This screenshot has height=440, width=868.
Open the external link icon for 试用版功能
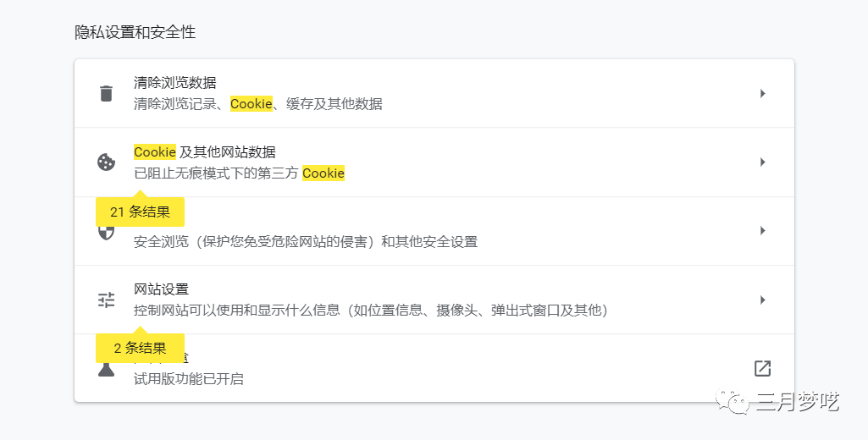[x=762, y=368]
